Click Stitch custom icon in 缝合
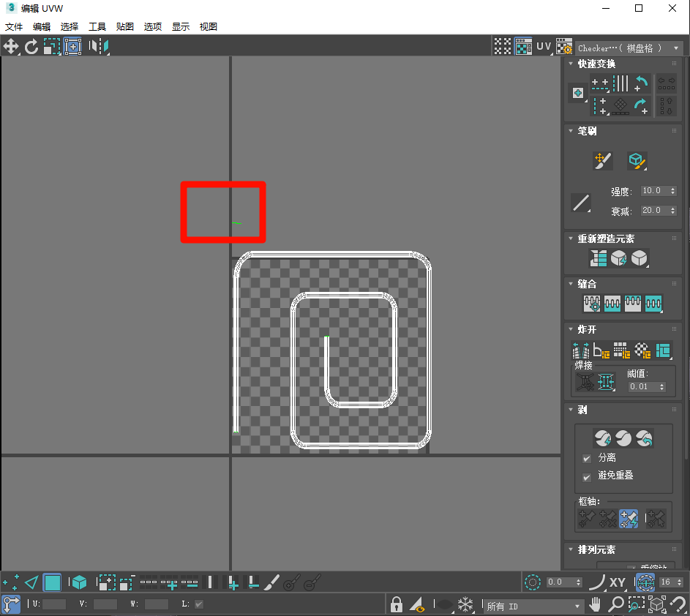690x616 pixels. point(653,303)
